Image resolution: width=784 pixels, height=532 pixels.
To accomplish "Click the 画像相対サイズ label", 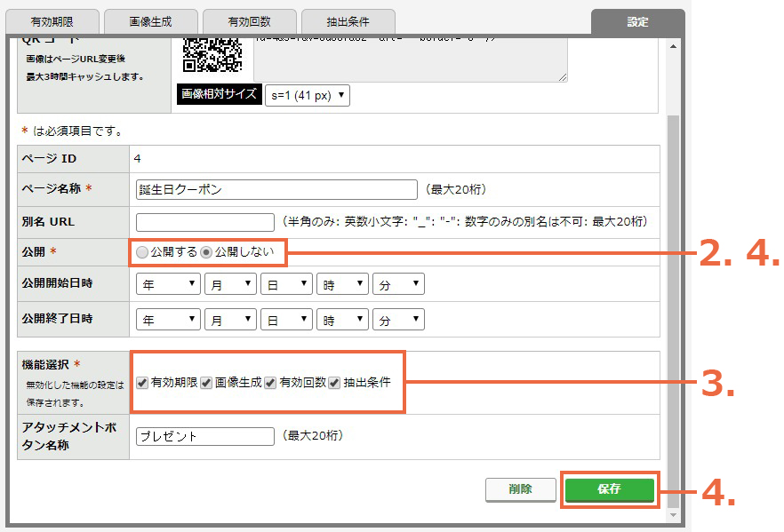I will point(219,94).
